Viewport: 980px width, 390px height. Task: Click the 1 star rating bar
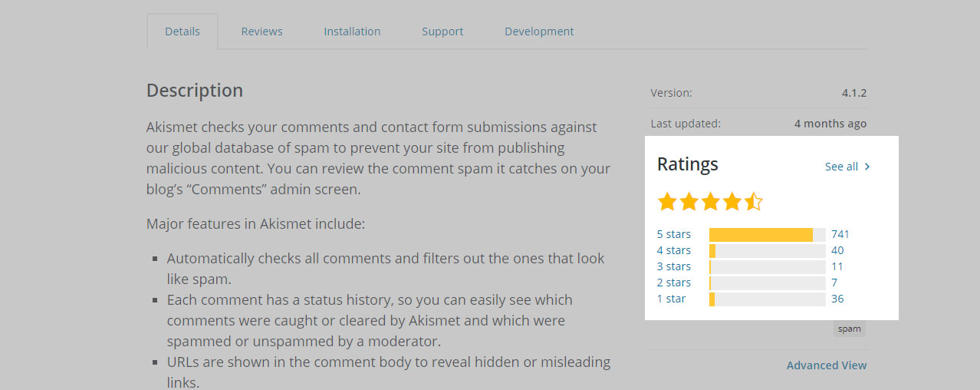[768, 299]
